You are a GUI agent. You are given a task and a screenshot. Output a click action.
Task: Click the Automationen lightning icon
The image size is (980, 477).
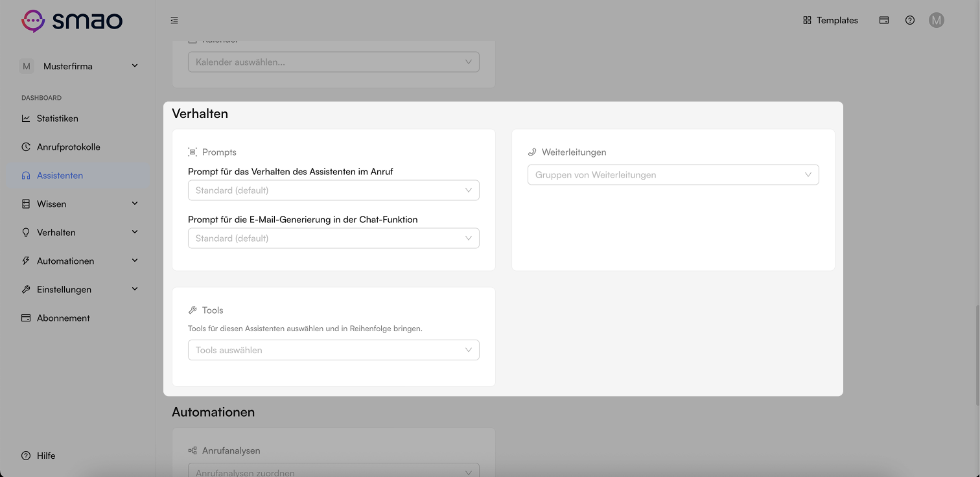(26, 261)
